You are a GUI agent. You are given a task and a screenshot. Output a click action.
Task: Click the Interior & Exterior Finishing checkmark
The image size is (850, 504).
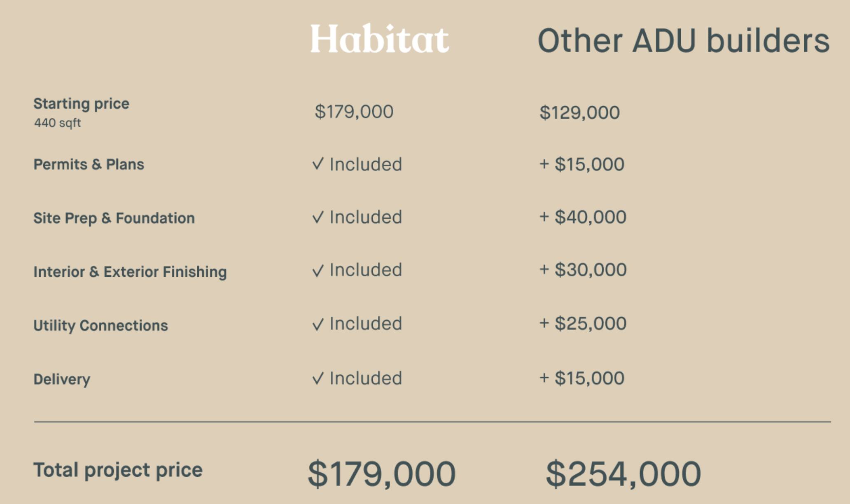point(318,270)
